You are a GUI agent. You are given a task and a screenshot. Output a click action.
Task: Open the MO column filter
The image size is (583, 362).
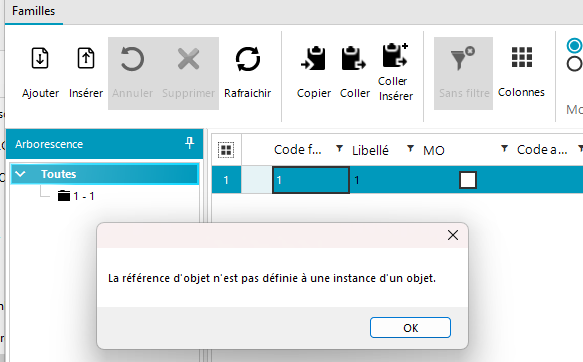pos(504,149)
